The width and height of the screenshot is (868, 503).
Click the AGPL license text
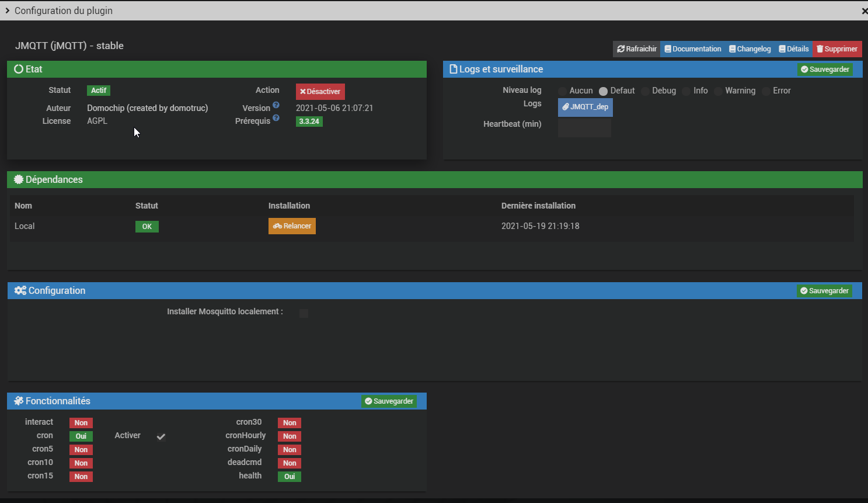97,121
